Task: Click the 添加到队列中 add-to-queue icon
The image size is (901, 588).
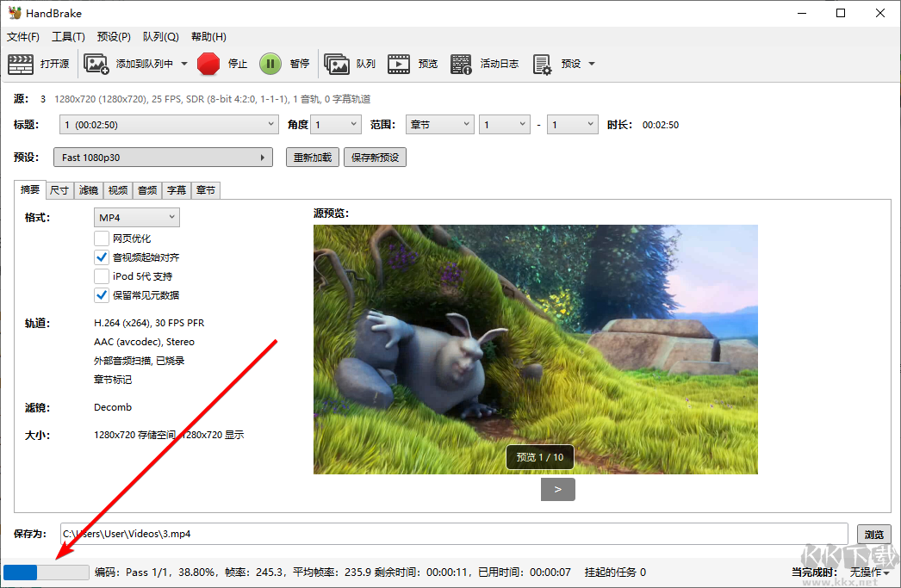Action: (96, 64)
